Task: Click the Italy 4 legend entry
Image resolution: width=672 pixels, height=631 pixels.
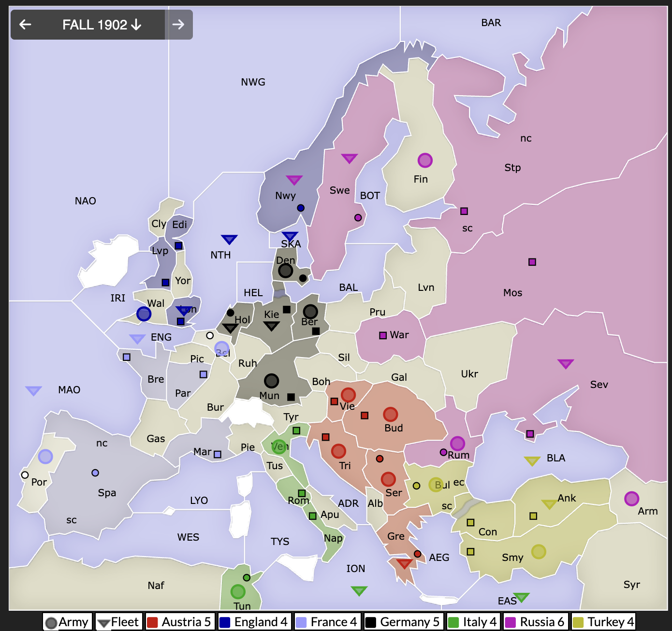Action: 473,622
